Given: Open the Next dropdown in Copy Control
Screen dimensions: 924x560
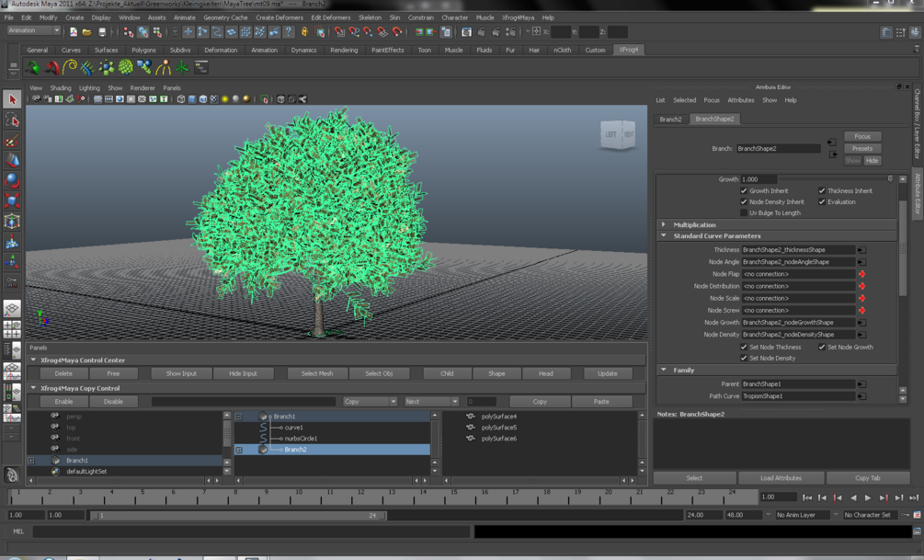Looking at the screenshot, I should 431,402.
